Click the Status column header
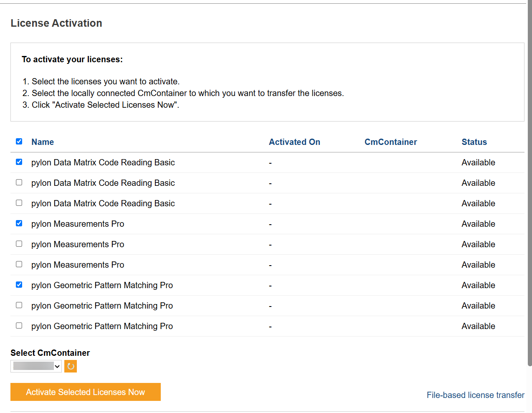The image size is (532, 413). [474, 142]
